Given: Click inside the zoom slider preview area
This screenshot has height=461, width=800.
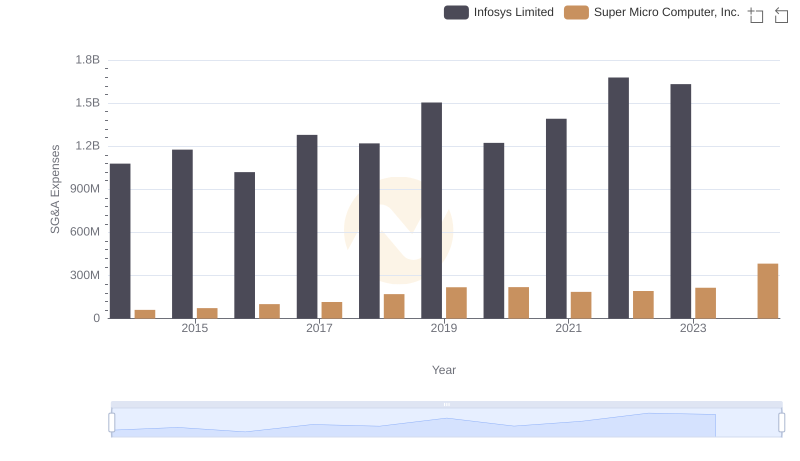Looking at the screenshot, I should (x=446, y=423).
